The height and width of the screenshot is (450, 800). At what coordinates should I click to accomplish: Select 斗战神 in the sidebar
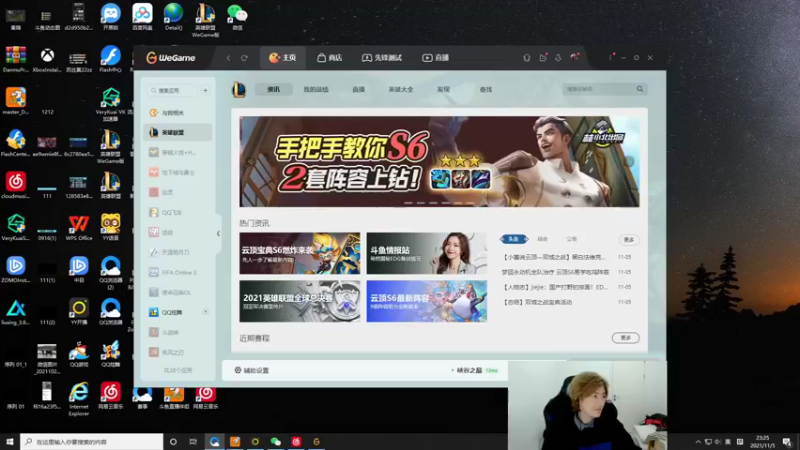[x=178, y=332]
